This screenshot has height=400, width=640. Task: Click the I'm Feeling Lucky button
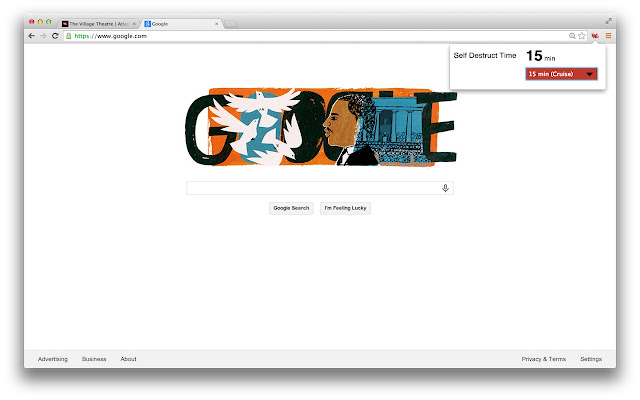pyautogui.click(x=345, y=208)
